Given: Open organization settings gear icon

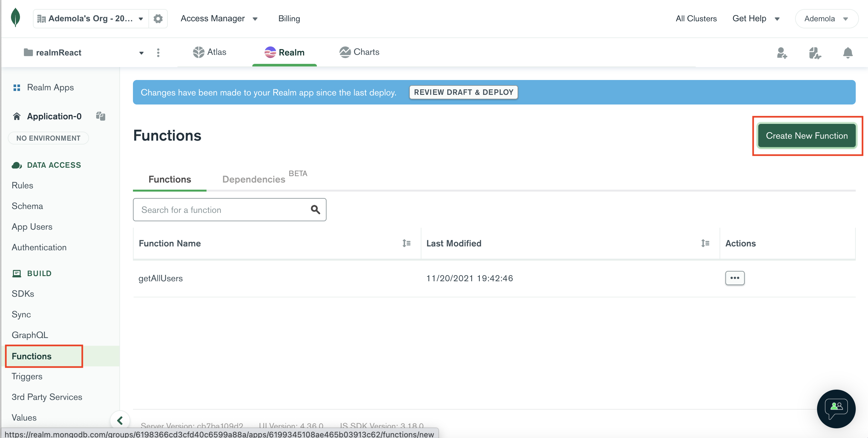Looking at the screenshot, I should click(158, 18).
